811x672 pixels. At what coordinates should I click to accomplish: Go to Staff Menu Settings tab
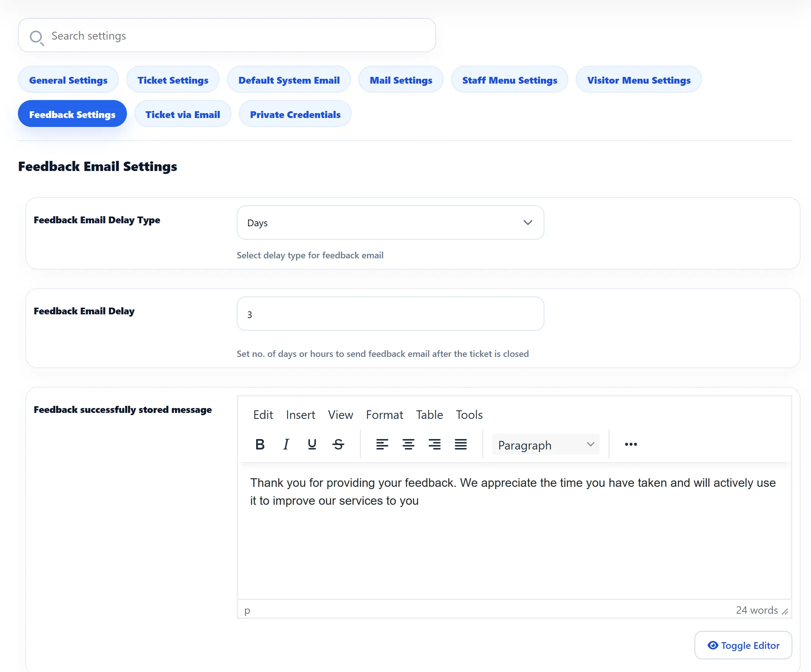pyautogui.click(x=509, y=80)
